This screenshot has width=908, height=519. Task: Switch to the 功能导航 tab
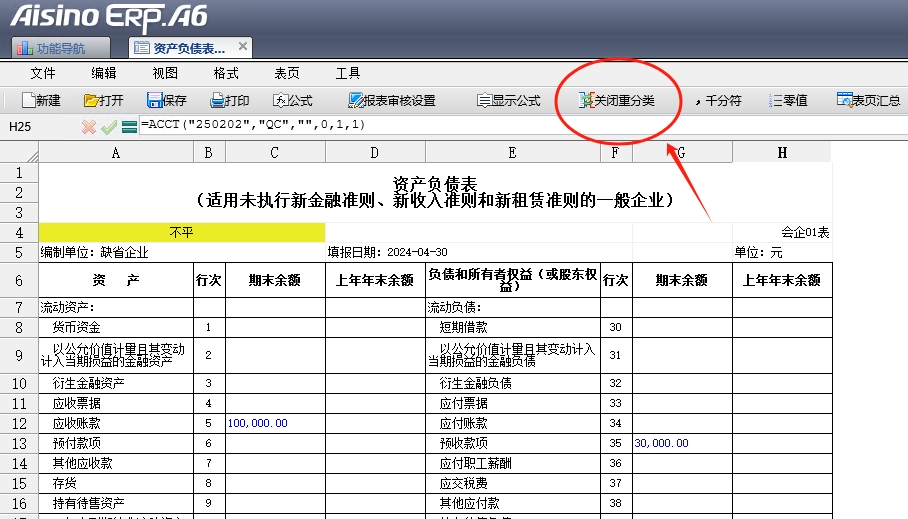pos(60,48)
